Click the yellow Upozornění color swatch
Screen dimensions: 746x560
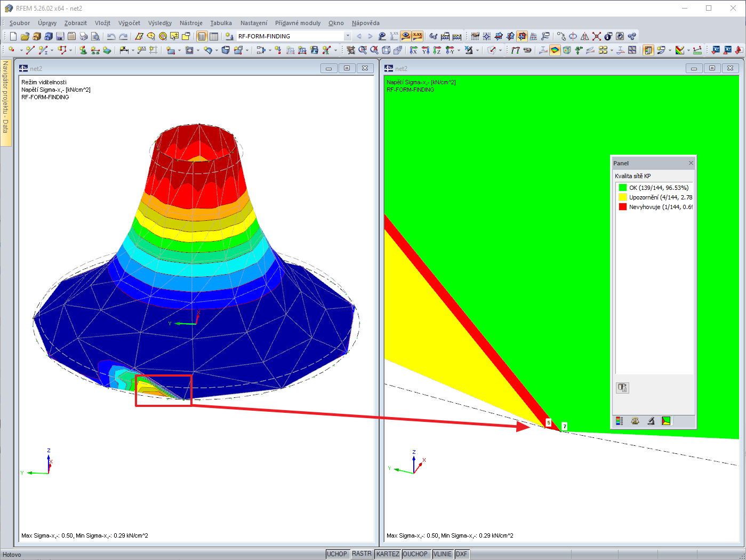pos(622,197)
